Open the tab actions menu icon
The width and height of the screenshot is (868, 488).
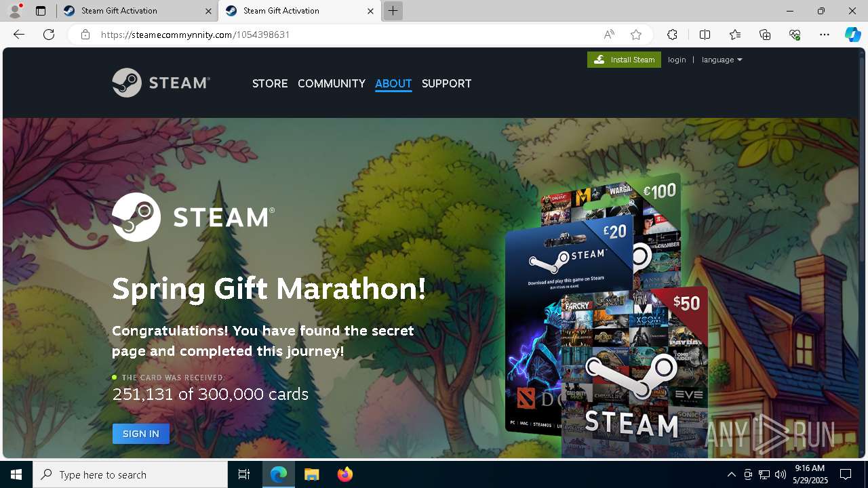(x=41, y=11)
